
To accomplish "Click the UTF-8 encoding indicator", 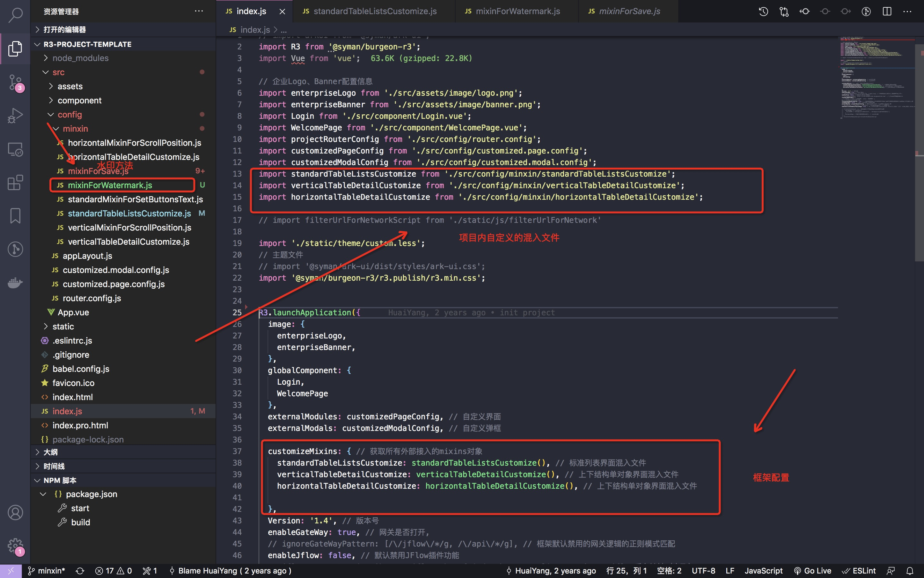I will [x=703, y=571].
